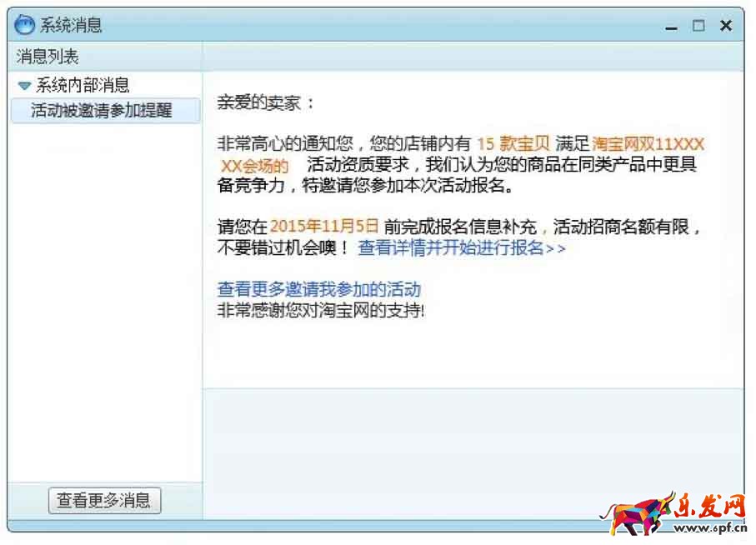Click the blue app icon in title bar
756x545 pixels.
pos(25,24)
